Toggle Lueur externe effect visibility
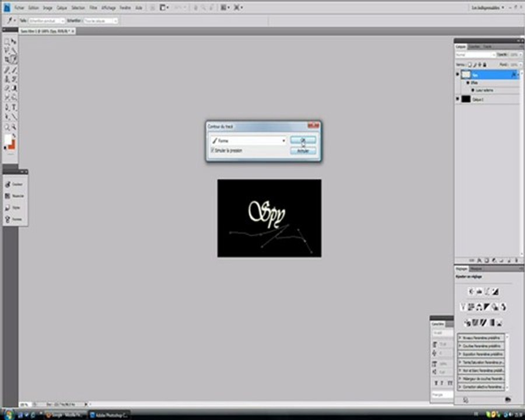This screenshot has width=525, height=420. click(x=473, y=90)
